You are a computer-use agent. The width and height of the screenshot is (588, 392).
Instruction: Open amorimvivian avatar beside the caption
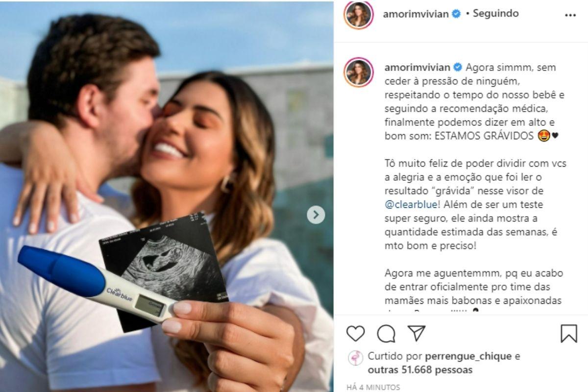(x=359, y=72)
